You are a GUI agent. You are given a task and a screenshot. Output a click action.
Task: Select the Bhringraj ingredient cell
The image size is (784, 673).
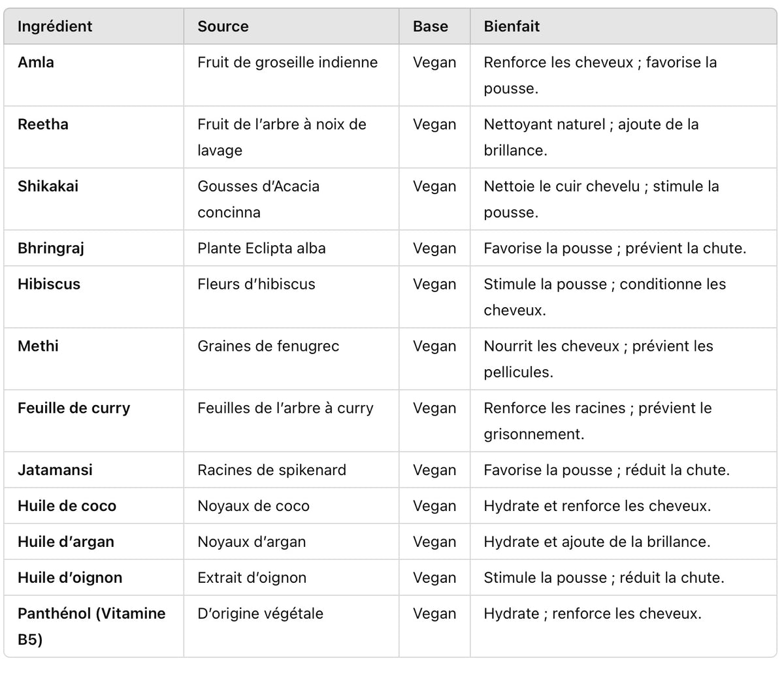point(51,249)
